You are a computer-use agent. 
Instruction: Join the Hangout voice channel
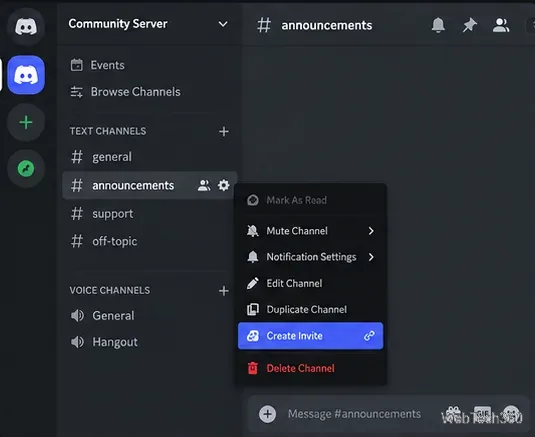[149, 342]
